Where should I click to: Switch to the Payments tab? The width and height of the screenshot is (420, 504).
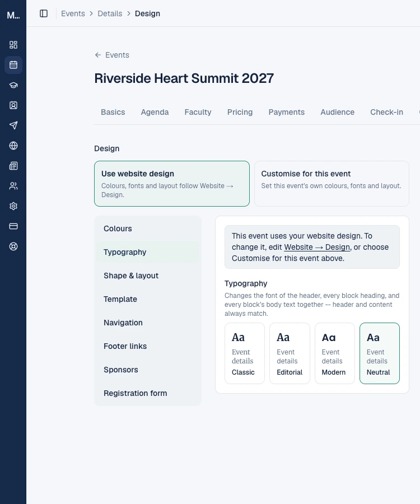click(x=286, y=112)
